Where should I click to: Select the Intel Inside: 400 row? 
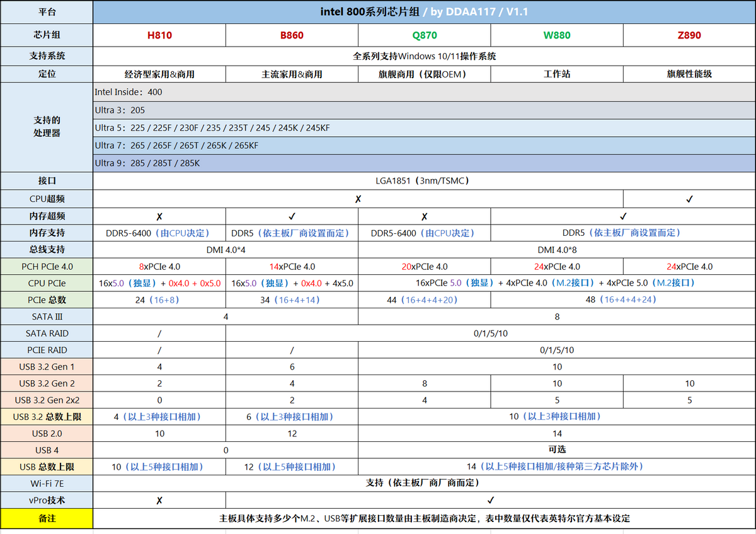click(x=425, y=92)
